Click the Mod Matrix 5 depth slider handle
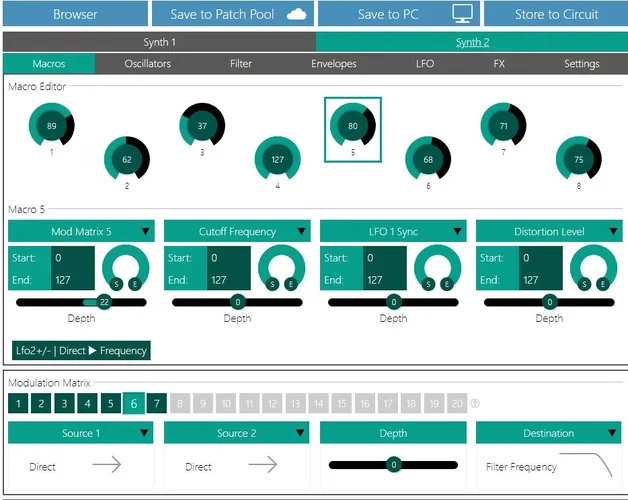 [104, 302]
